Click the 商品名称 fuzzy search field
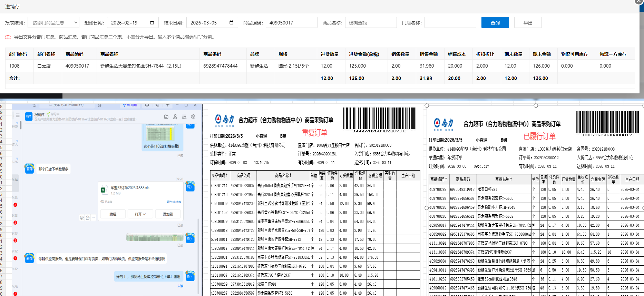 371,23
